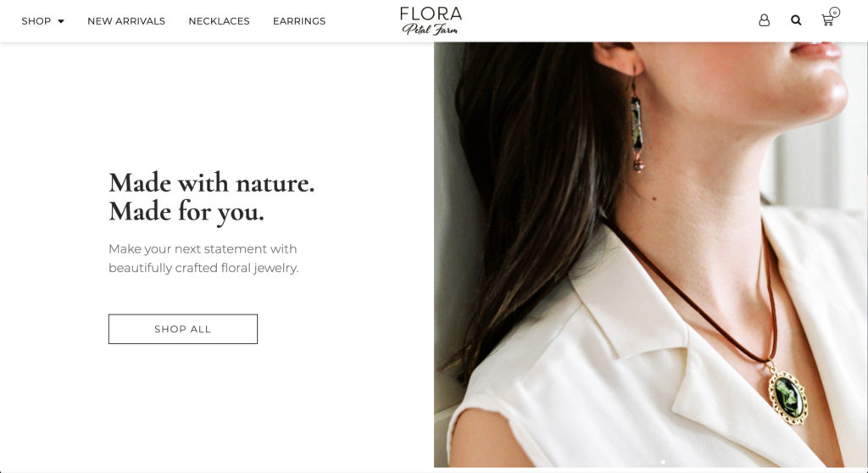Expand the Shop dropdown arrow
The height and width of the screenshot is (473, 868).
pyautogui.click(x=61, y=21)
